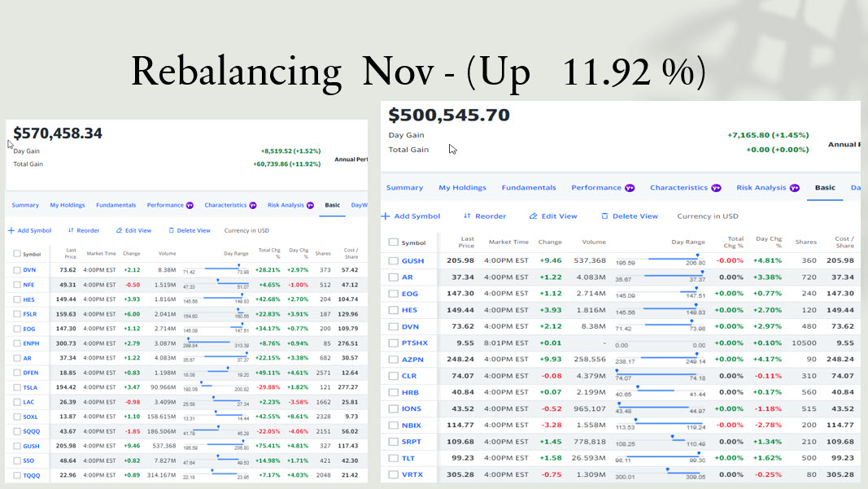Open the SQQQ symbol link
The width and height of the screenshot is (868, 489).
(32, 431)
